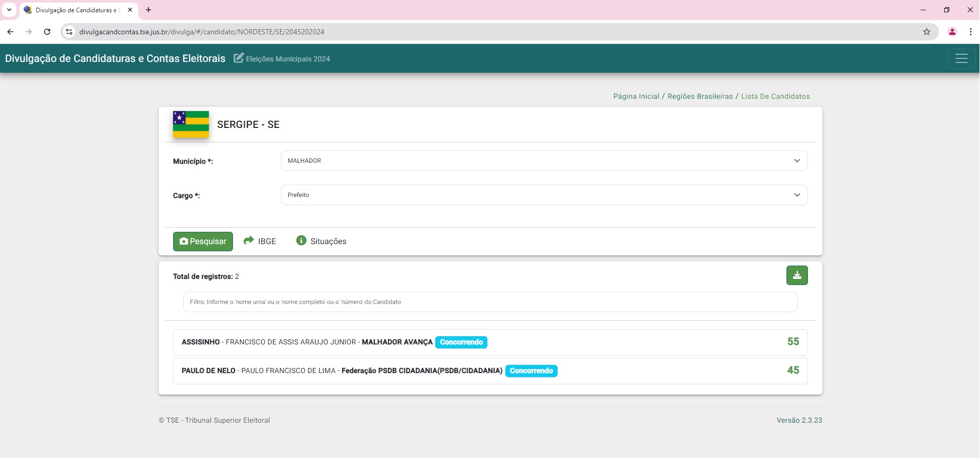Click Concorrendo badge on ASSISINHO row
This screenshot has width=980, height=458.
coord(461,342)
